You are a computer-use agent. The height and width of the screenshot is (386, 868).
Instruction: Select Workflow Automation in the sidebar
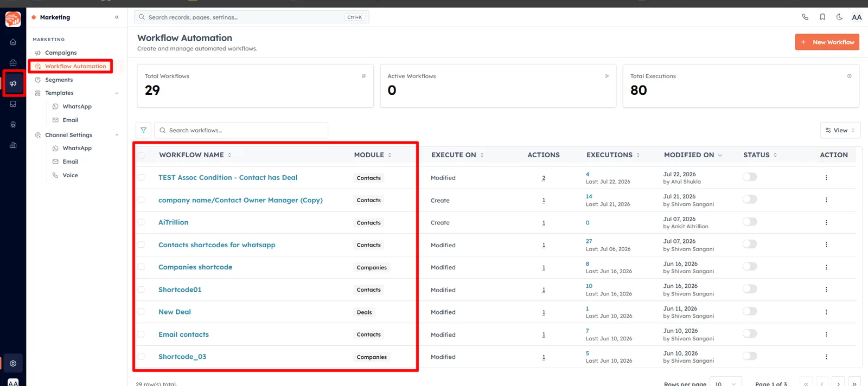tap(75, 66)
